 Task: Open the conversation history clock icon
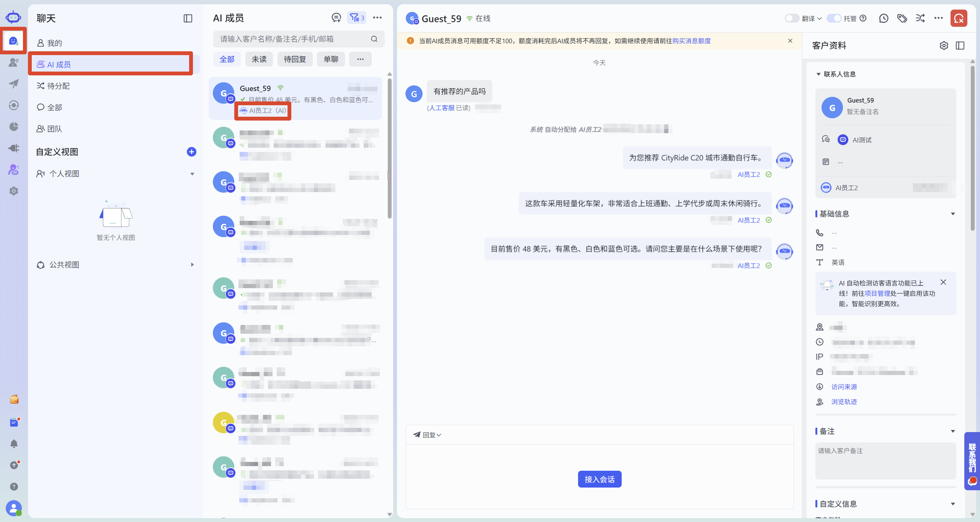point(884,18)
